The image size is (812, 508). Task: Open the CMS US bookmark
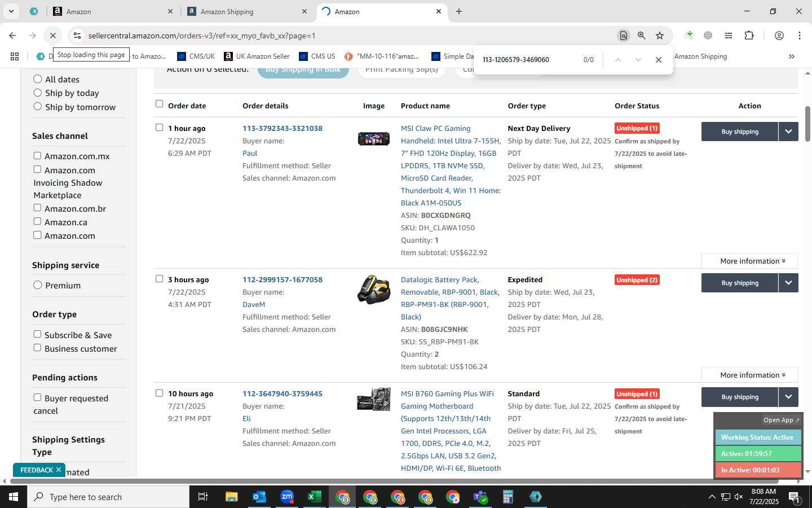coord(317,56)
